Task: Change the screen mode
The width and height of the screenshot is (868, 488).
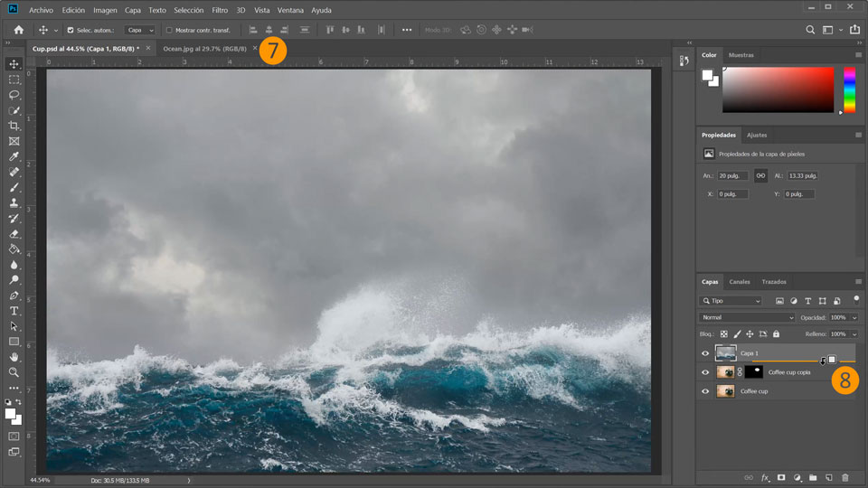Action: (x=14, y=452)
